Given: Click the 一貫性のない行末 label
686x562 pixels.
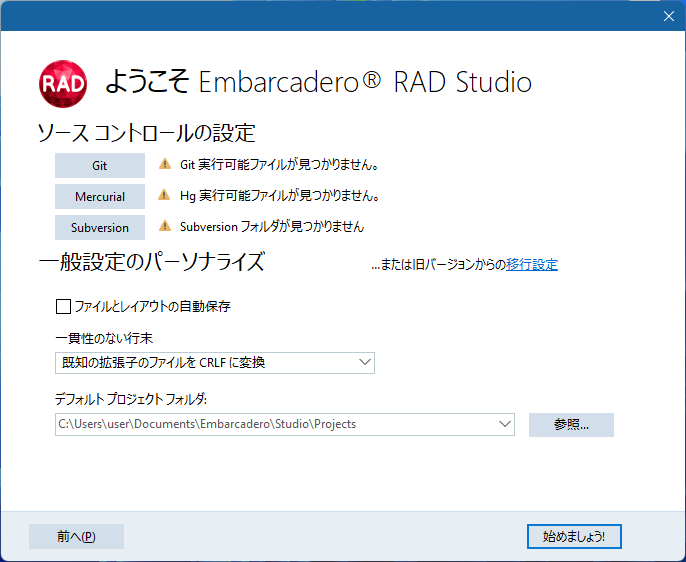Looking at the screenshot, I should click(x=104, y=339).
